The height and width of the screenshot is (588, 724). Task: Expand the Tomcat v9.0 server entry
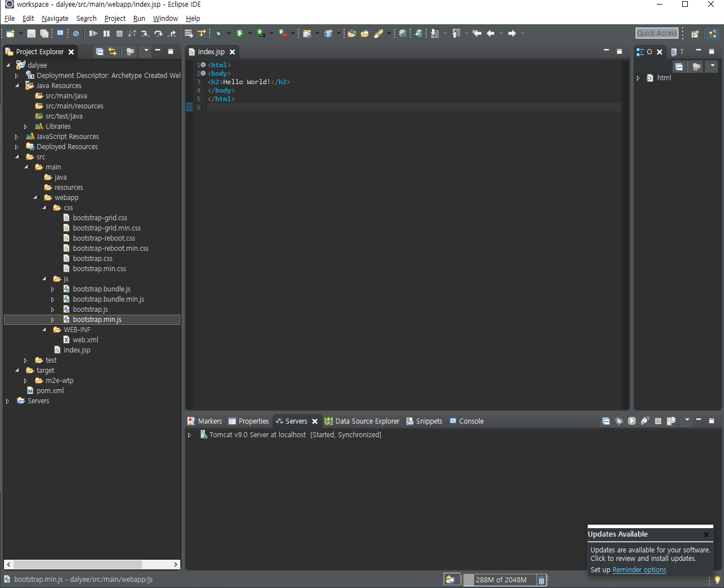point(189,435)
